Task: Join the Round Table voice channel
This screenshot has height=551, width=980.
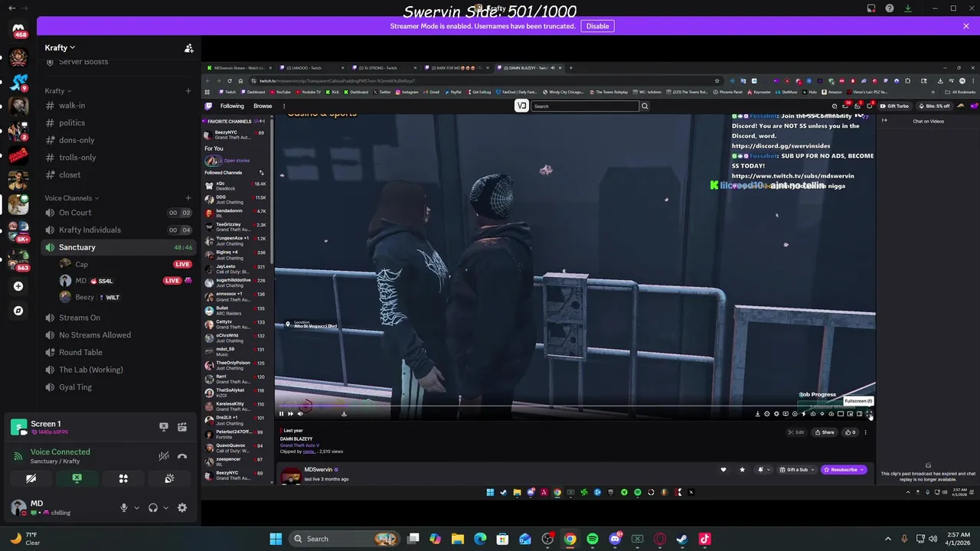Action: pyautogui.click(x=119, y=352)
